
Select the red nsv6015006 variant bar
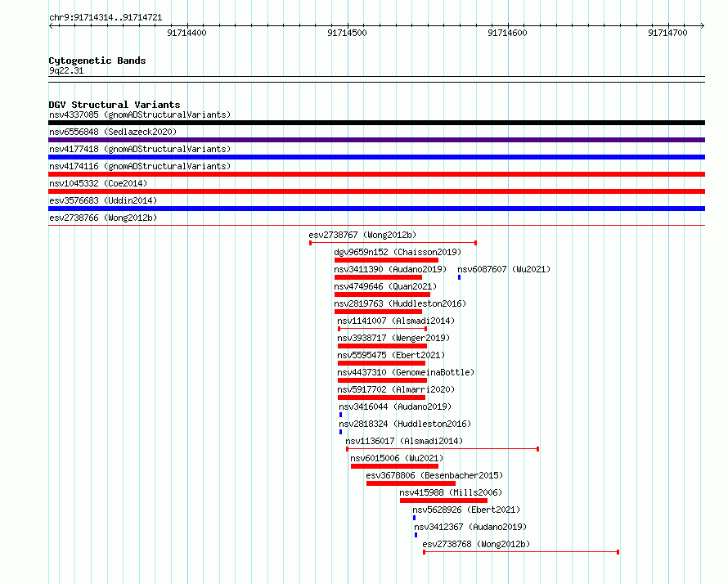[394, 466]
